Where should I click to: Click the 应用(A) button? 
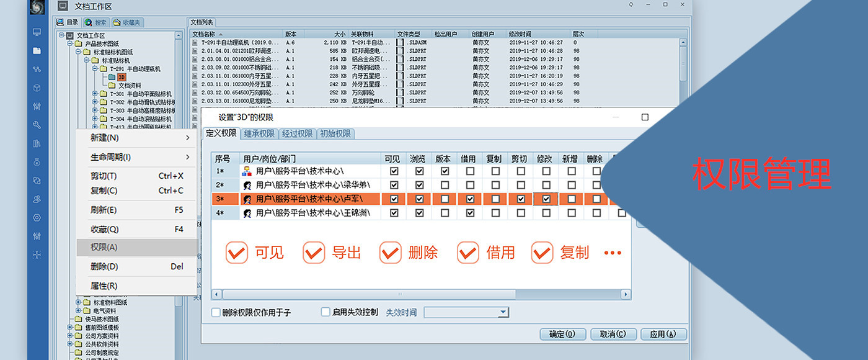tap(663, 333)
